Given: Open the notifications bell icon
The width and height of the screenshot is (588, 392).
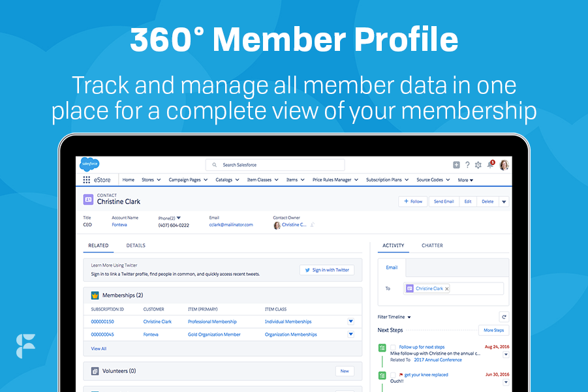Looking at the screenshot, I should (489, 164).
